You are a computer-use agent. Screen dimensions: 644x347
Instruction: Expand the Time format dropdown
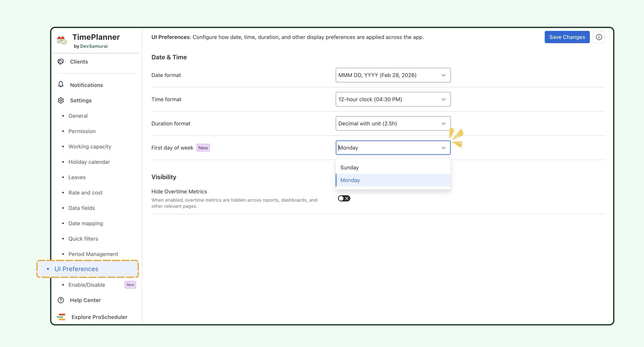click(x=393, y=99)
